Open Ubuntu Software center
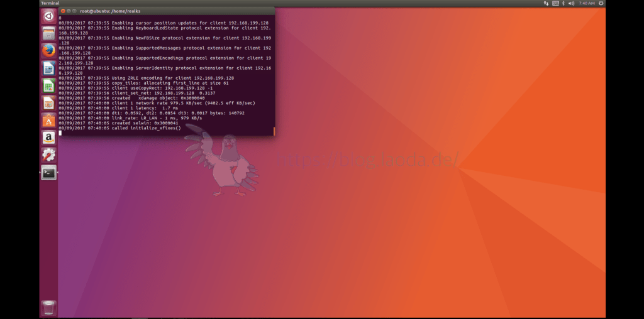This screenshot has height=319, width=644. 48,120
